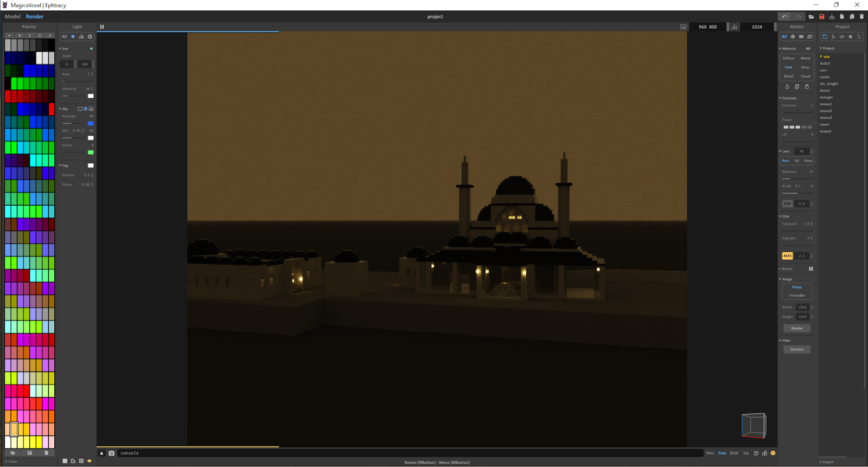Duplicate the project with the copy icon

(852, 17)
